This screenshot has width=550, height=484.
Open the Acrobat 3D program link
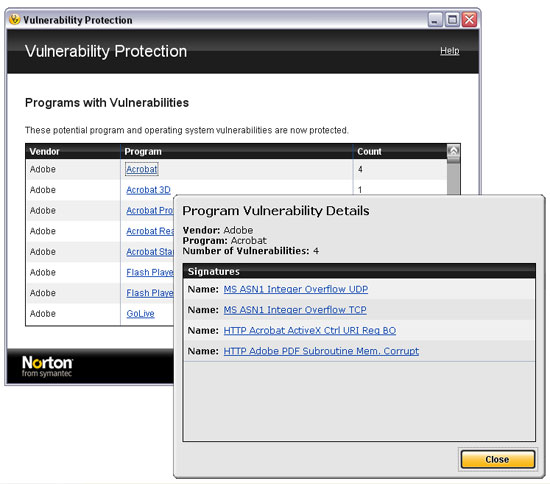(x=148, y=190)
